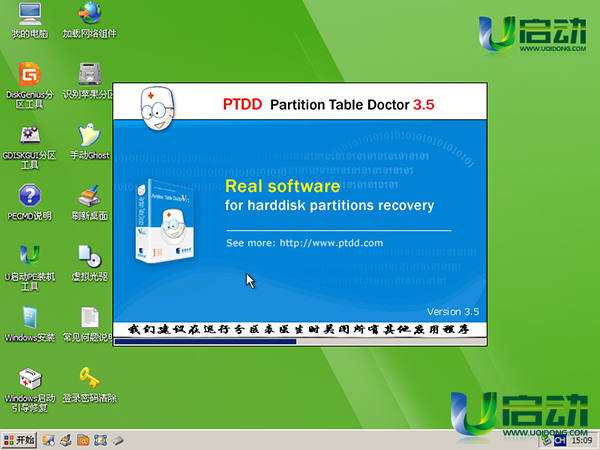
Task: Open the 识别苹果分区 desktop icon
Action: tap(89, 80)
